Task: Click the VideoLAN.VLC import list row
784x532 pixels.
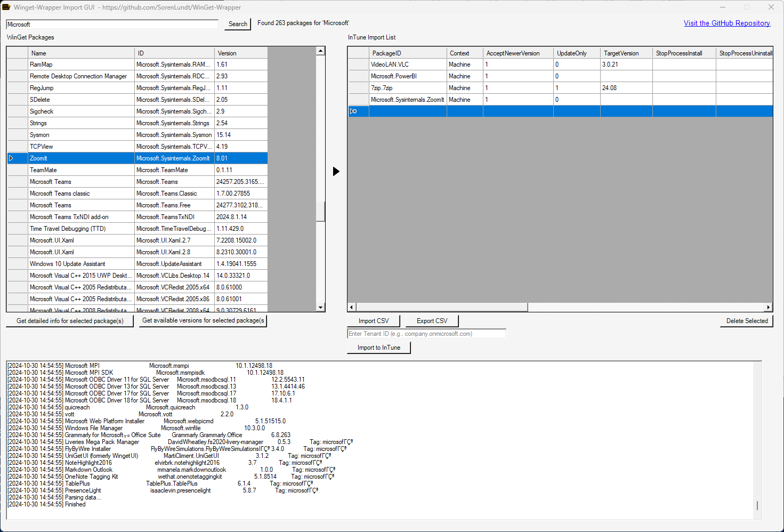Action: tap(560, 65)
